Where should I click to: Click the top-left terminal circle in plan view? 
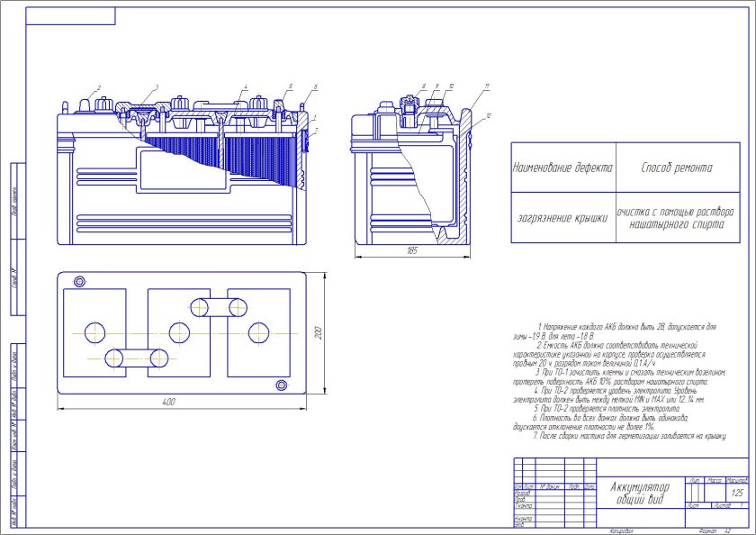point(79,282)
